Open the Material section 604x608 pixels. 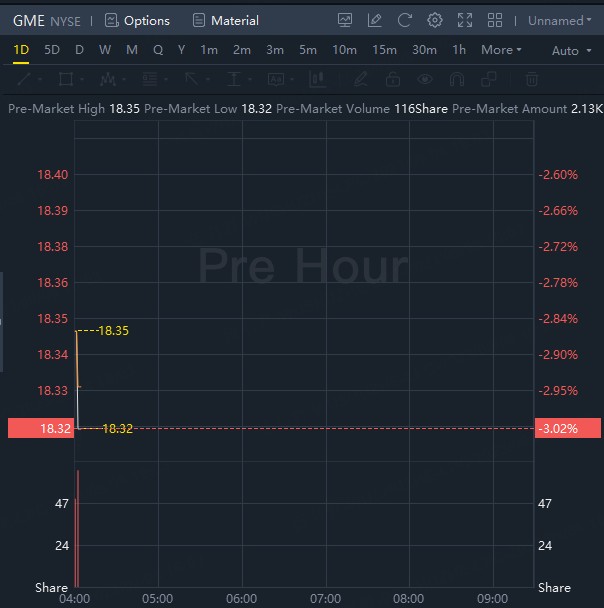coord(225,20)
